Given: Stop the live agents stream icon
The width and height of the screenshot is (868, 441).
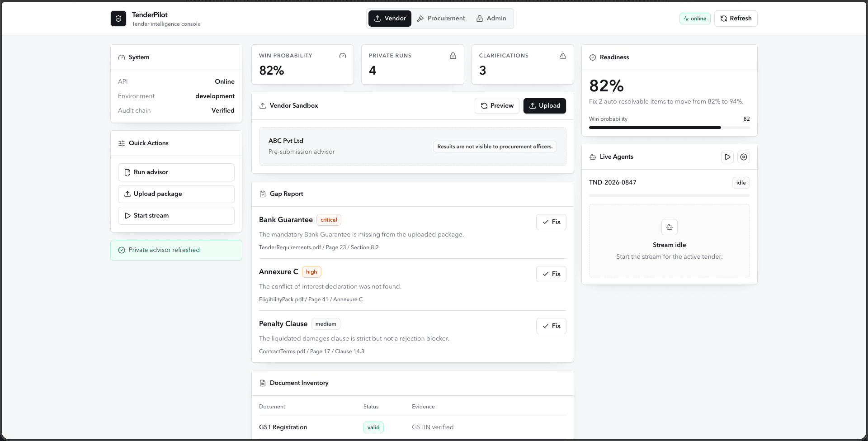Looking at the screenshot, I should coord(744,157).
